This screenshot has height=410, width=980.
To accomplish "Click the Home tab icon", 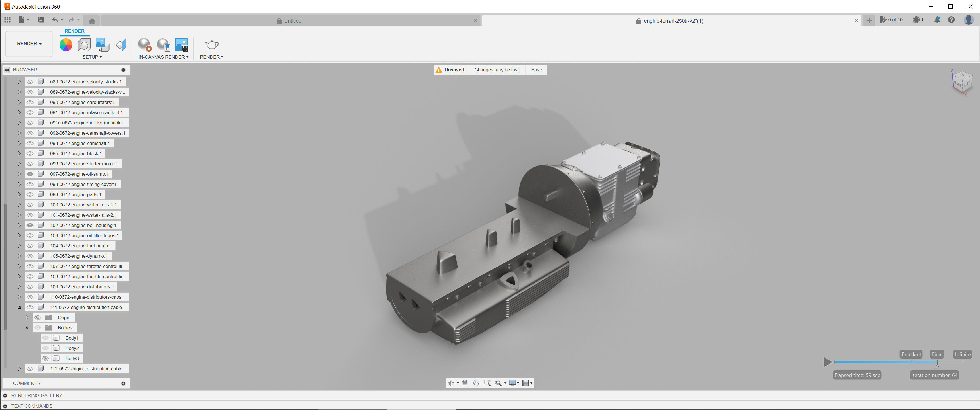I will tap(92, 21).
